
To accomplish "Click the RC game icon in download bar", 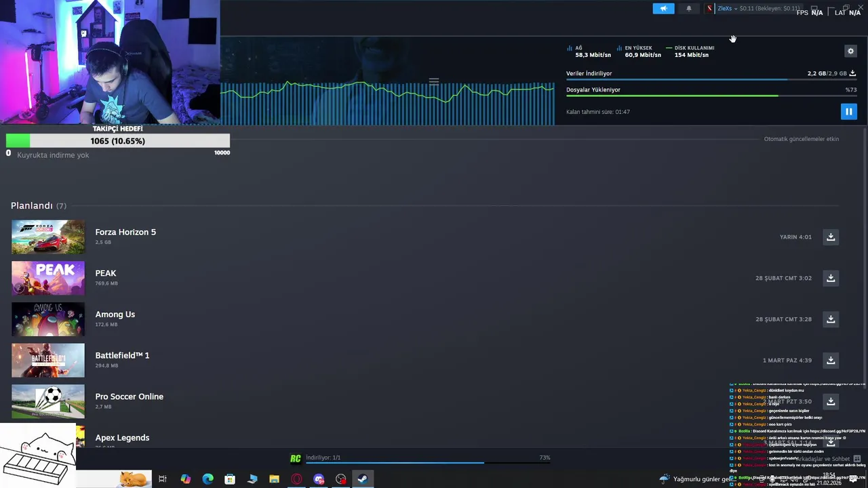I will pos(296,459).
